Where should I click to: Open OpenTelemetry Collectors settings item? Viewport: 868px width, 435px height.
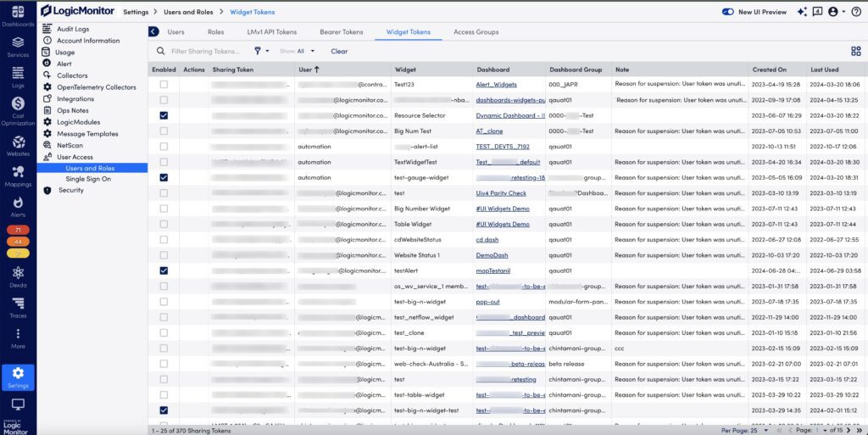97,86
